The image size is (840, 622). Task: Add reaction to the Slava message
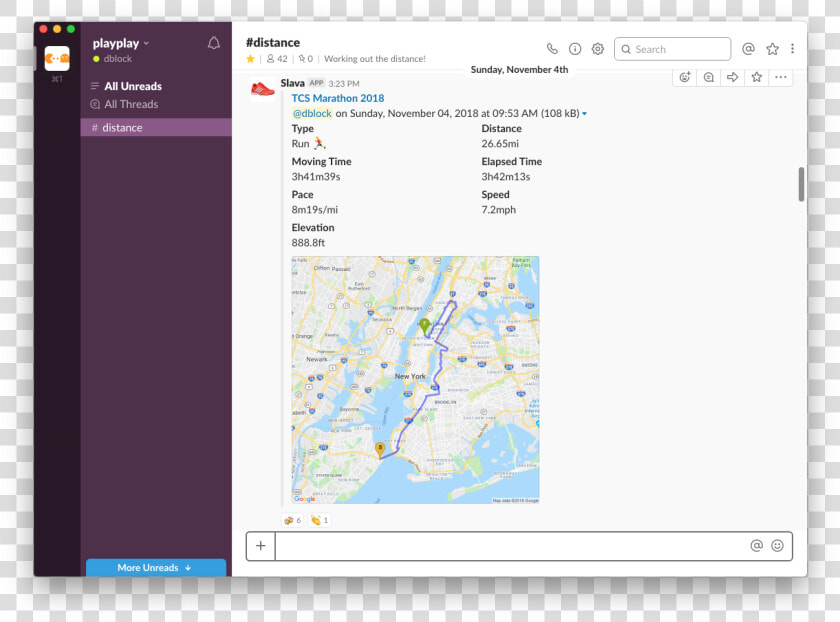click(685, 77)
